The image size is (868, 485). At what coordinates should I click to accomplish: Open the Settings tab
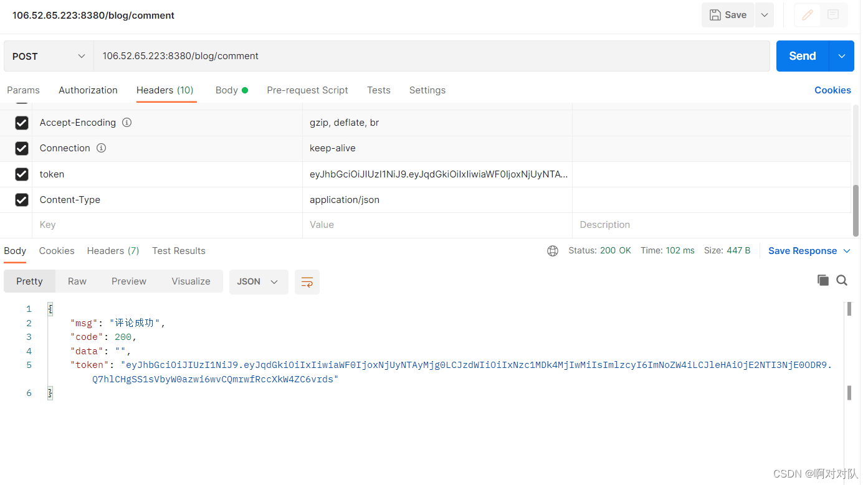click(427, 90)
